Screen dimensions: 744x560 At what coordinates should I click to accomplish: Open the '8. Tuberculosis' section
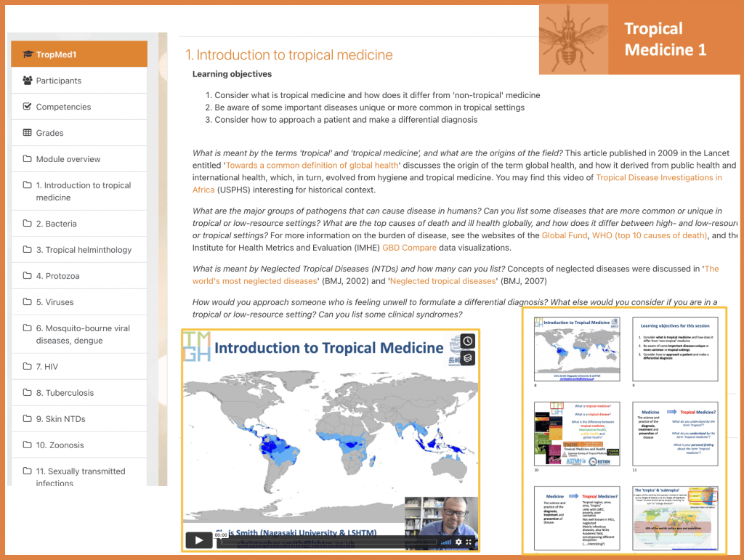tap(63, 392)
